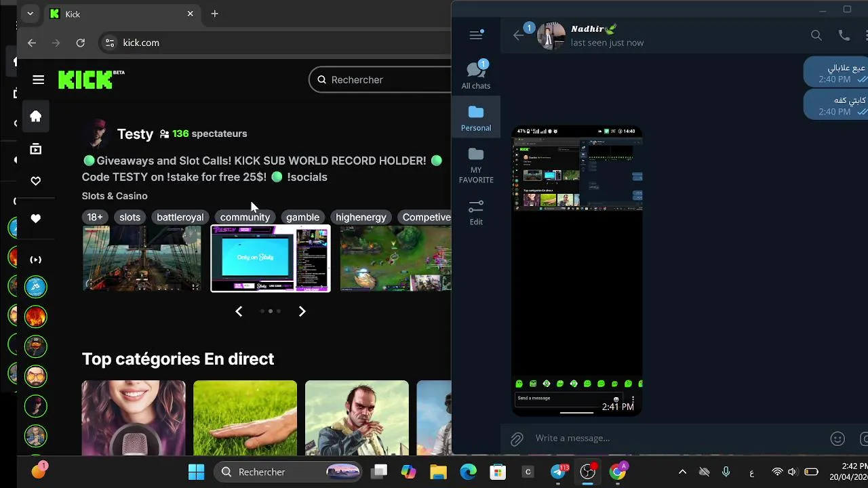Click the filled heart sidebar icon

click(x=36, y=219)
